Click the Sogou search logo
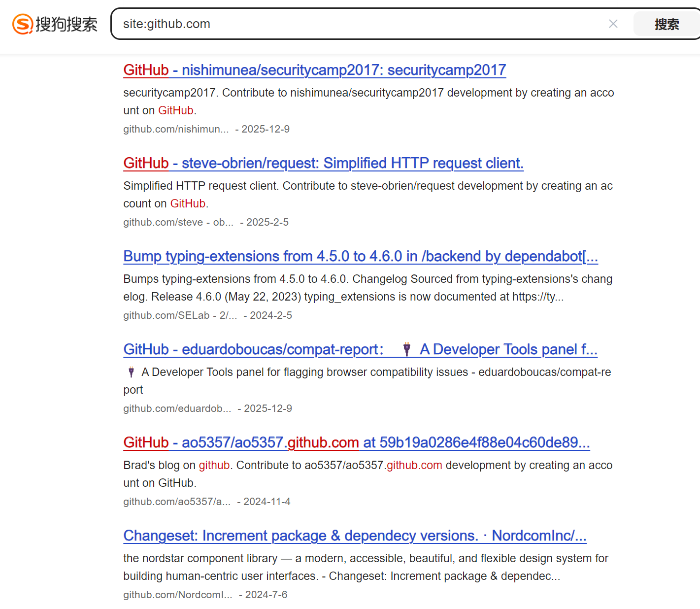The height and width of the screenshot is (609, 700). click(x=55, y=24)
